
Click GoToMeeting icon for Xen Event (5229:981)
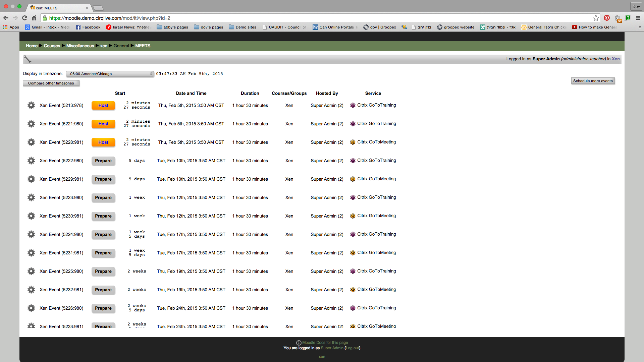[353, 179]
